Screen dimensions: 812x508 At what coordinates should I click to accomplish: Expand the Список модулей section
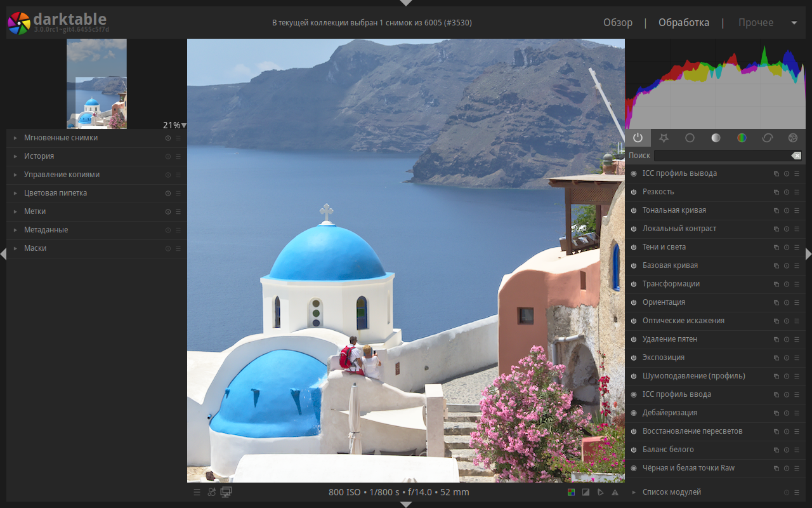click(x=715, y=492)
